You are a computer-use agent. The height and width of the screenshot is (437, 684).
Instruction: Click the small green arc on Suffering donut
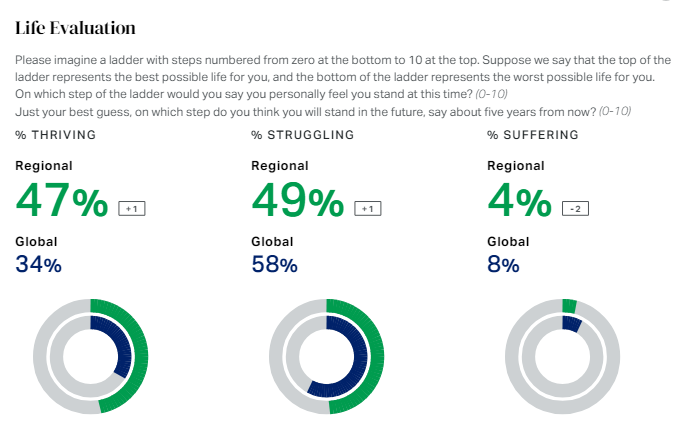tap(570, 305)
